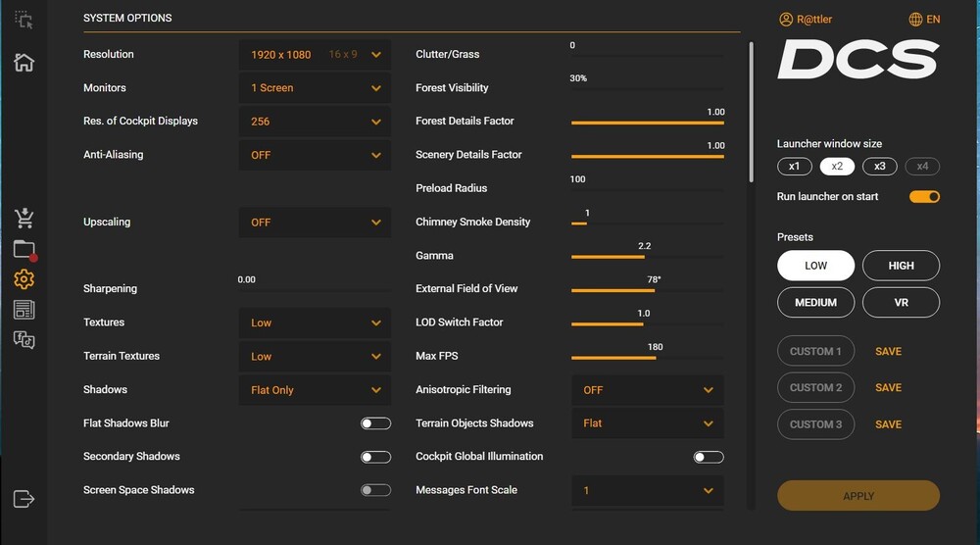Open the news page icon

(24, 310)
